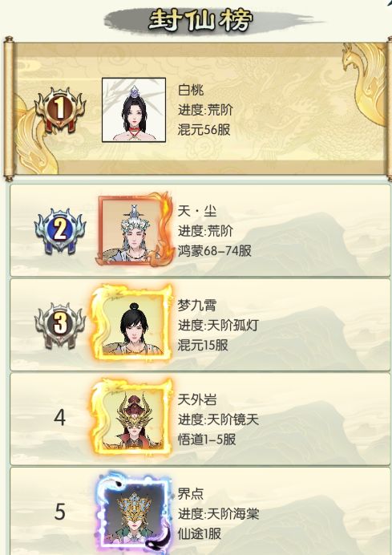This screenshot has width=392, height=555.
Task: Open 界点's purple yin-yang framed avatar
Action: (x=133, y=512)
